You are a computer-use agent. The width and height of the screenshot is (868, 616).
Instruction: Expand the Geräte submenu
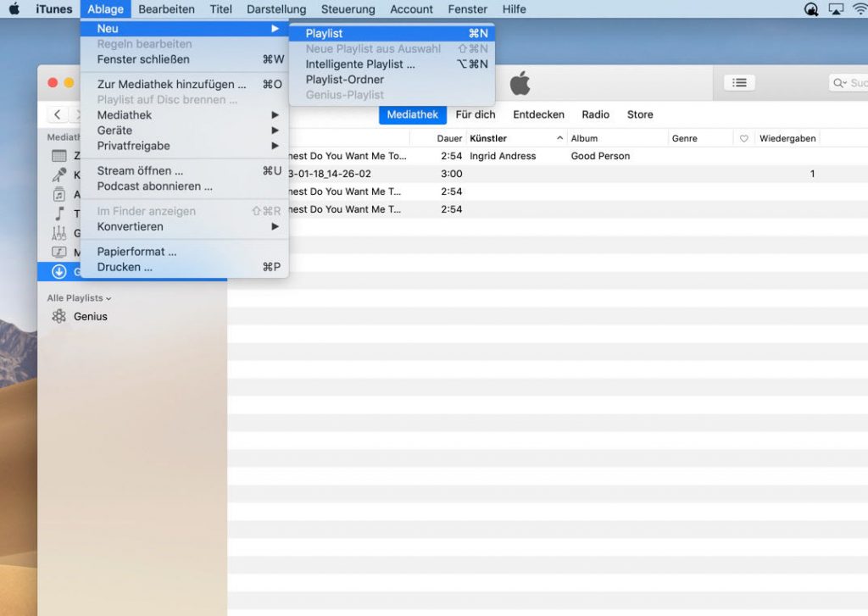184,130
